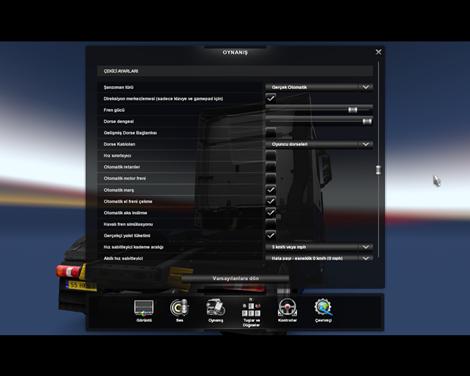470x376 pixels.
Task: Enable the Hız sınırlayıcı checkbox
Action: [x=271, y=155]
